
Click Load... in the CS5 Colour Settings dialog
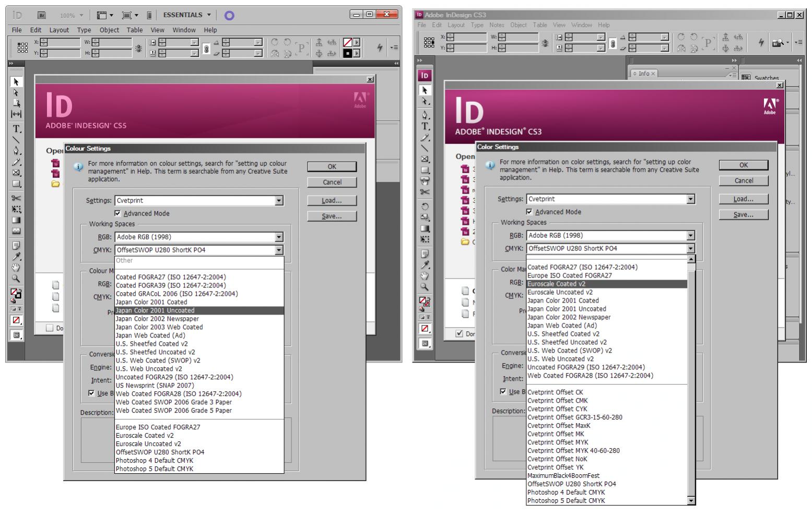point(332,201)
